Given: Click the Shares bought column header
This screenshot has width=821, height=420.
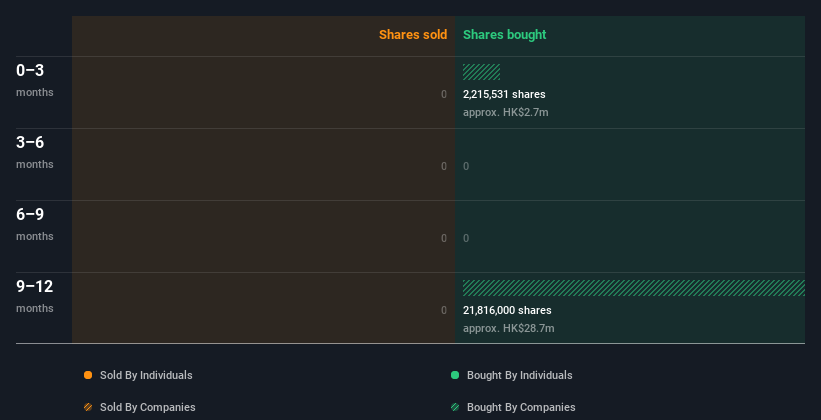Looking at the screenshot, I should (x=504, y=35).
